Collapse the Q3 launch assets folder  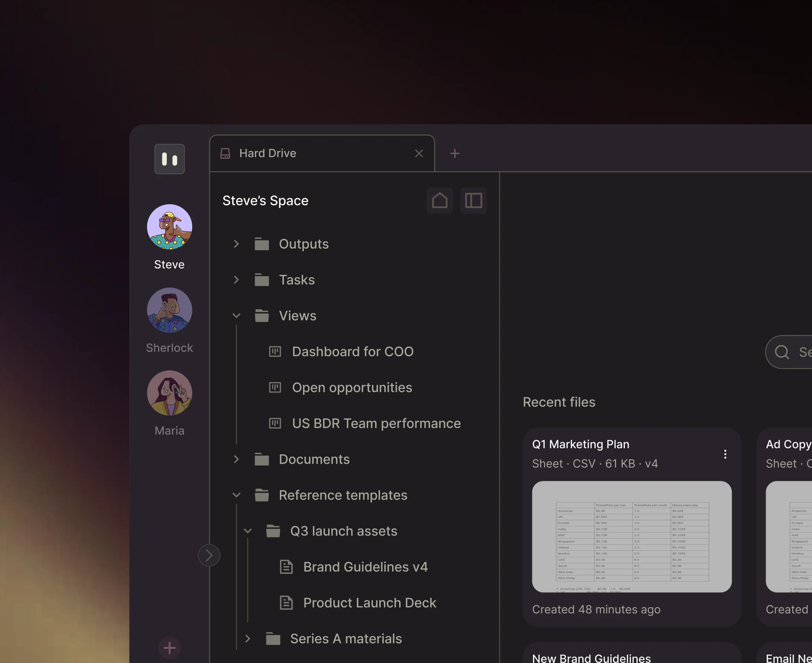tap(248, 531)
